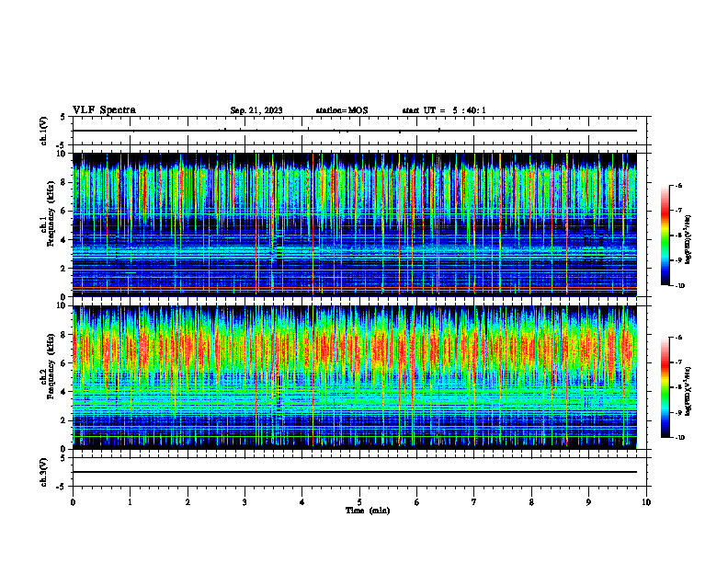The image size is (728, 563).
Task: Click the "-6" value on ch.1 color bar
Action: [679, 186]
